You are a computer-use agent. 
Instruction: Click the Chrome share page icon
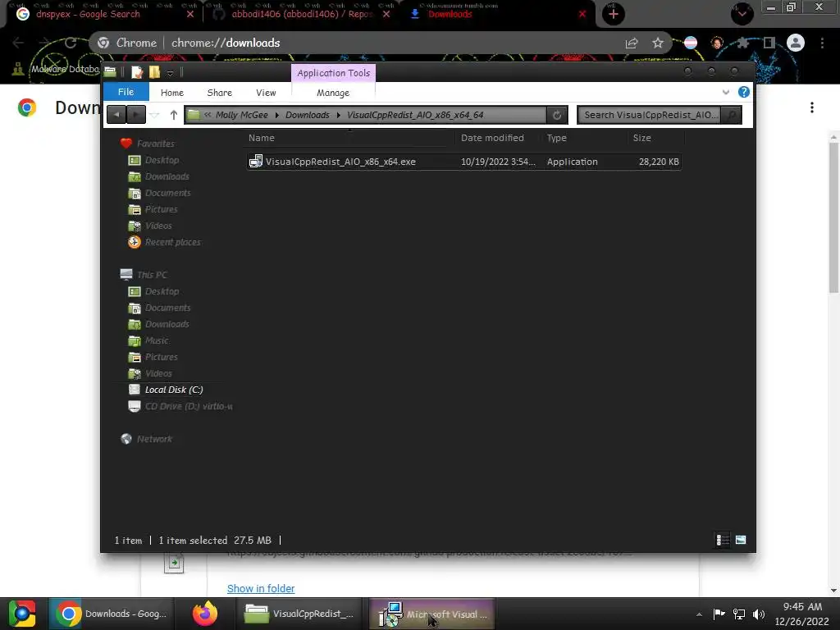632,43
